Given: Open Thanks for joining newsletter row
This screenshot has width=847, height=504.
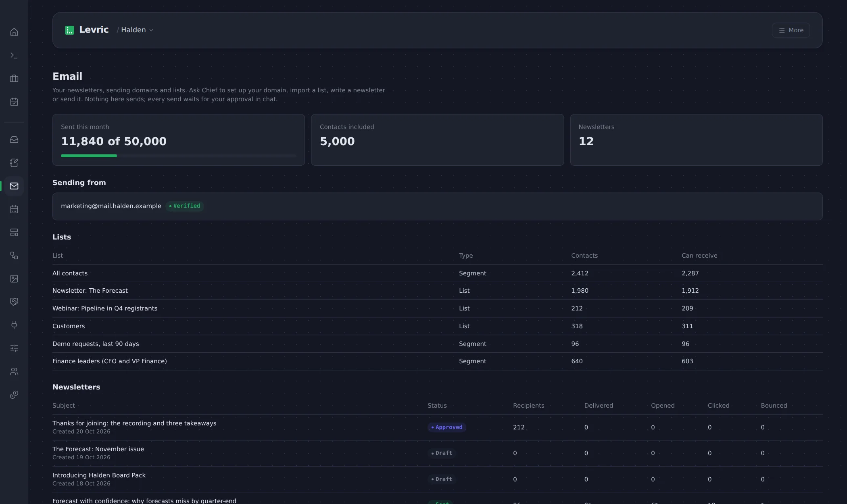Looking at the screenshot, I should (437, 427).
